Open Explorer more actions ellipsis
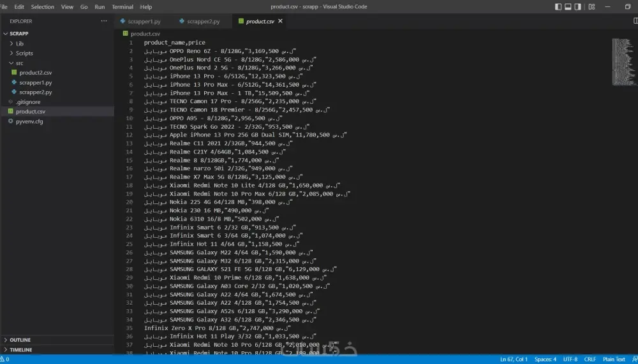Viewport: 638px width, 364px height. [x=104, y=21]
